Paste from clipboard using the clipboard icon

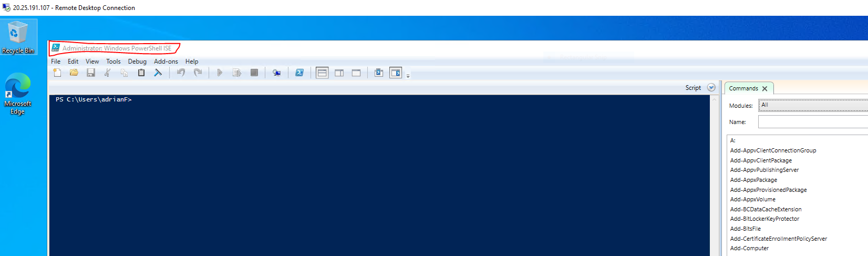tap(141, 73)
